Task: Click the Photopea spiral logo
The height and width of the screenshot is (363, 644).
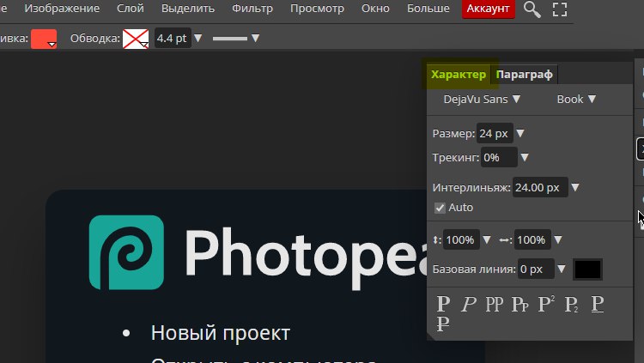Action: click(x=126, y=252)
